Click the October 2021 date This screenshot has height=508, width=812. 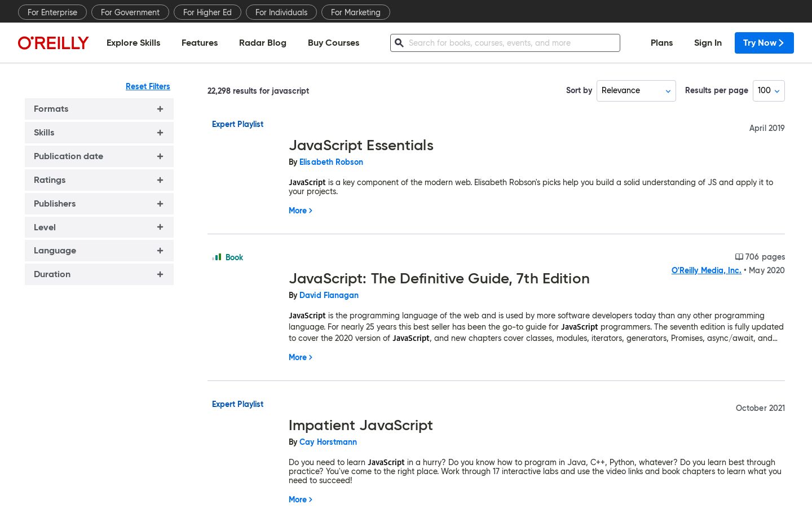[x=760, y=408]
